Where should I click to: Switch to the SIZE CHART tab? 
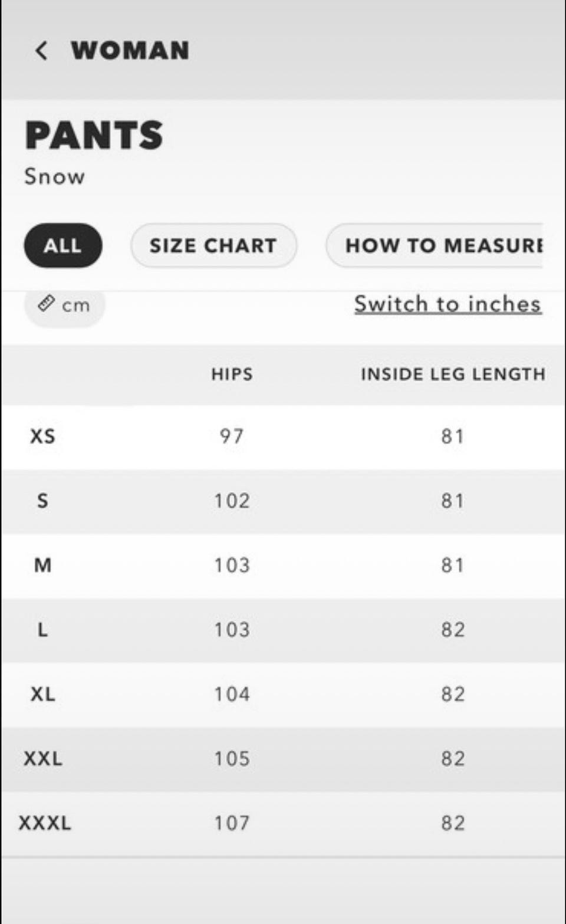pyautogui.click(x=213, y=245)
